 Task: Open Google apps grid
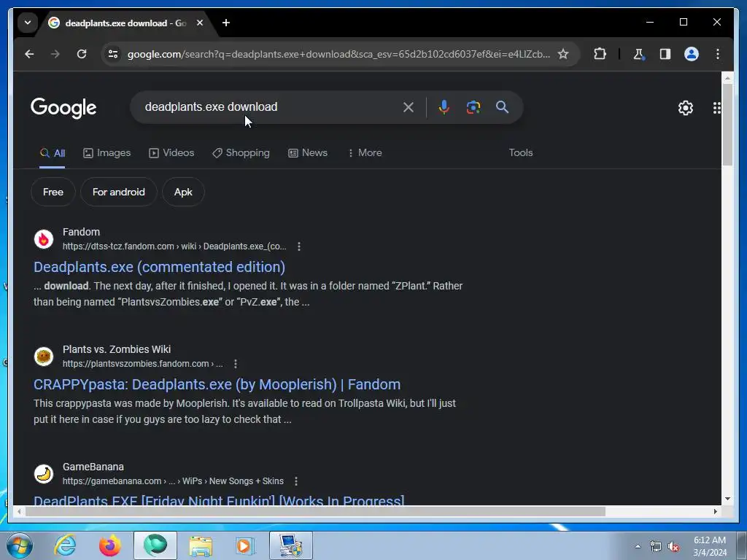716,108
